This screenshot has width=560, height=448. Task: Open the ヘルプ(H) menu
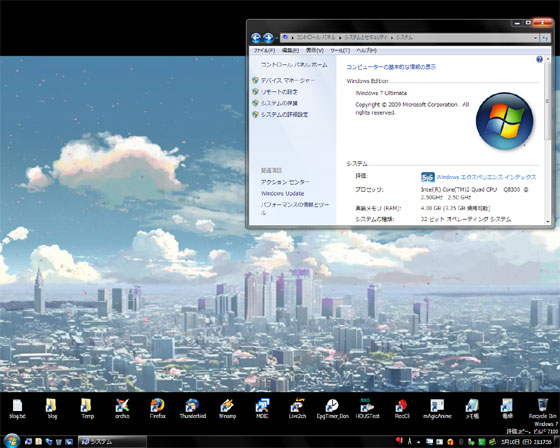366,50
